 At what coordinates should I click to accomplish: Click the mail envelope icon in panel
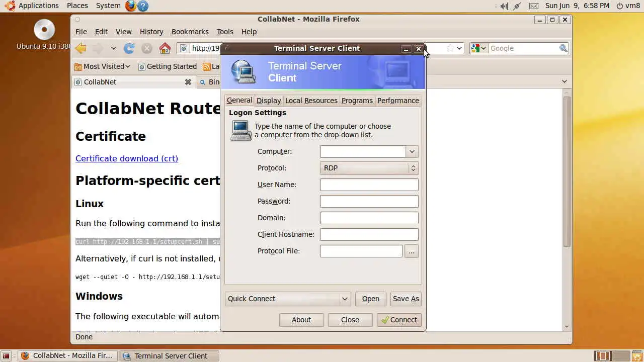534,6
